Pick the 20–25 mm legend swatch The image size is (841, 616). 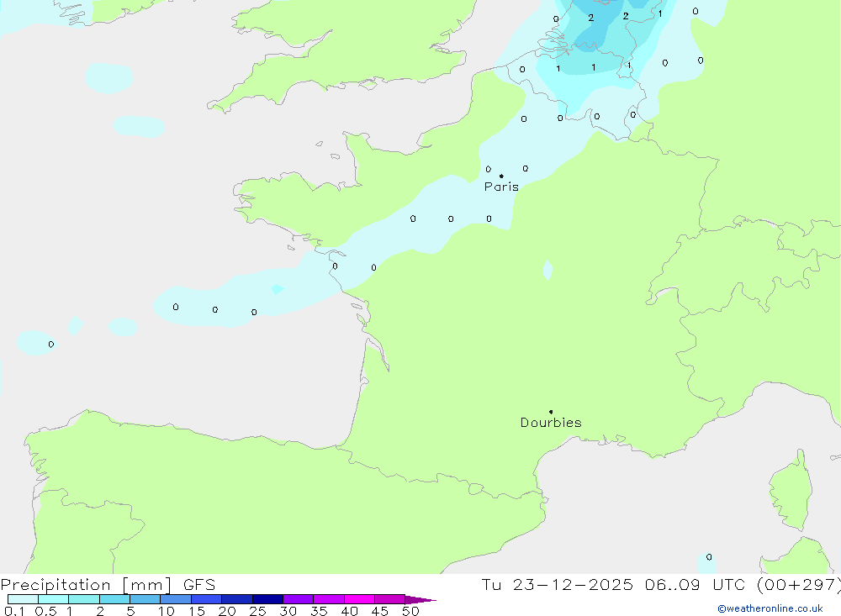(x=237, y=599)
